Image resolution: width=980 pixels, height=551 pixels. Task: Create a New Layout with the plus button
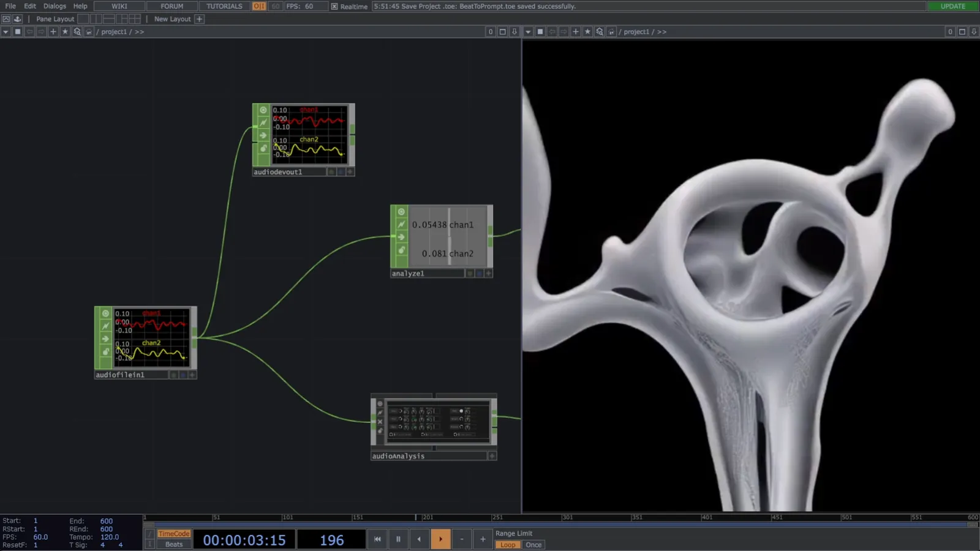click(x=199, y=19)
